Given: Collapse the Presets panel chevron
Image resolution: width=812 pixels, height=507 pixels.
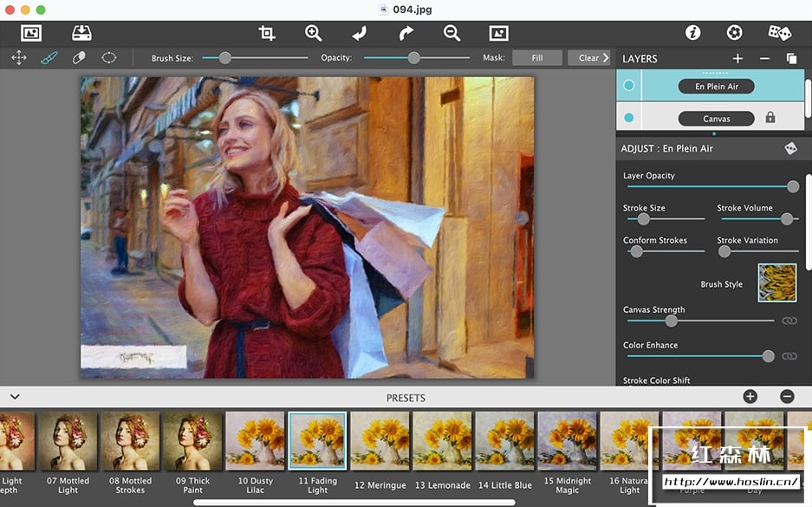Looking at the screenshot, I should pyautogui.click(x=15, y=397).
